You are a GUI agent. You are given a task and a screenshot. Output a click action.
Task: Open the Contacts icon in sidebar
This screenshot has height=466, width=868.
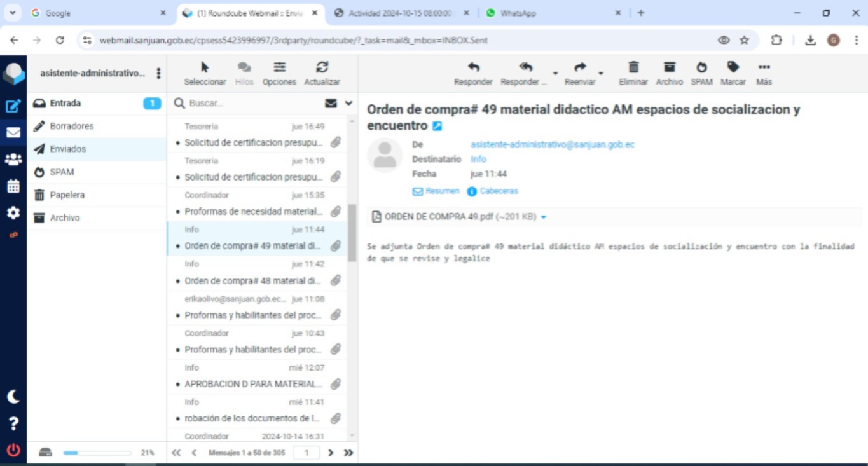pos(13,160)
